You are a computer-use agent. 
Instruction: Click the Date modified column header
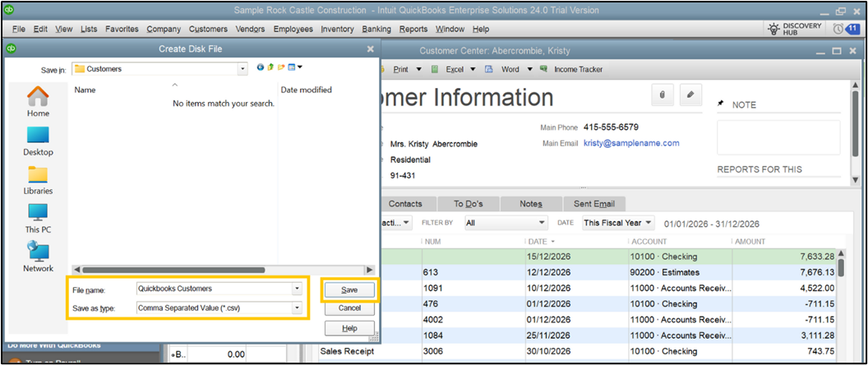pyautogui.click(x=306, y=90)
